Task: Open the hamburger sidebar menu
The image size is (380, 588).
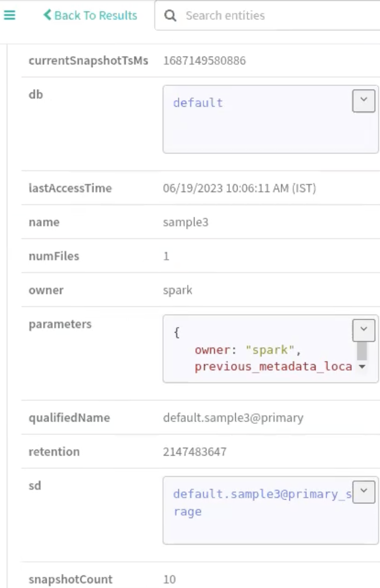Action: point(9,15)
